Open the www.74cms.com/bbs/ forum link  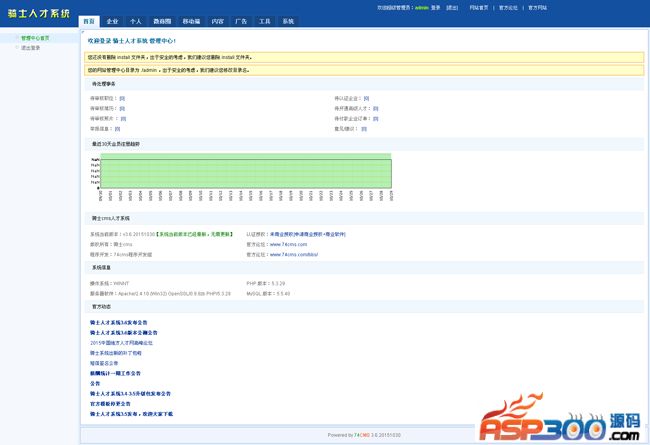point(293,255)
